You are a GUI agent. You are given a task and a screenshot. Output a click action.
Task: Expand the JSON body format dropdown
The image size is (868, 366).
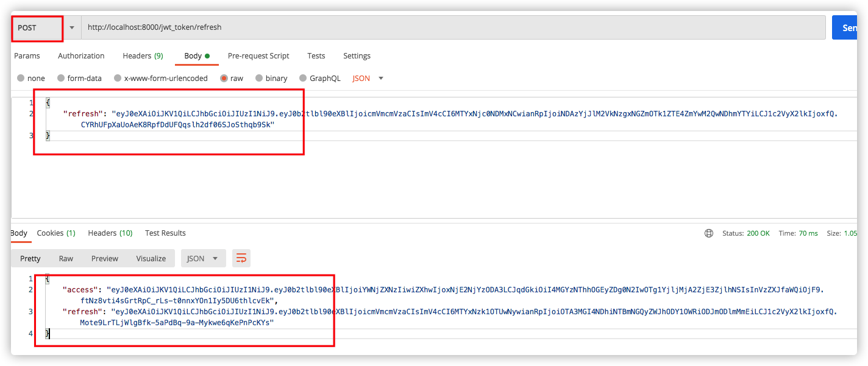[368, 78]
